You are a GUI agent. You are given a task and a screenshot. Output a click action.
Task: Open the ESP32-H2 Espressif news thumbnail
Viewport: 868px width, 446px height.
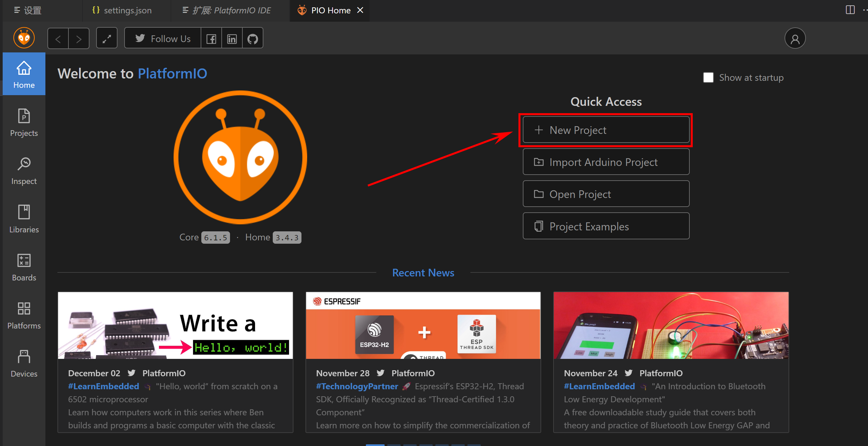click(x=423, y=325)
